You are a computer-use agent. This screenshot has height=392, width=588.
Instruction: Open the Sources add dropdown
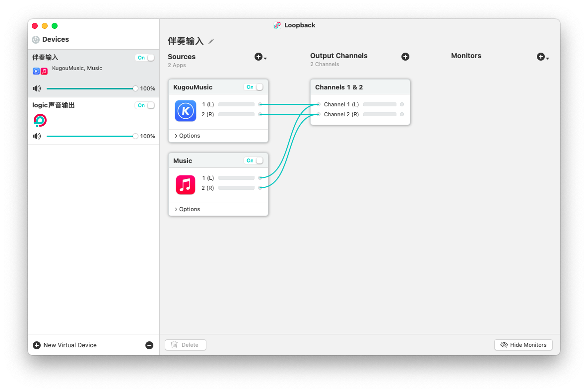tap(261, 57)
